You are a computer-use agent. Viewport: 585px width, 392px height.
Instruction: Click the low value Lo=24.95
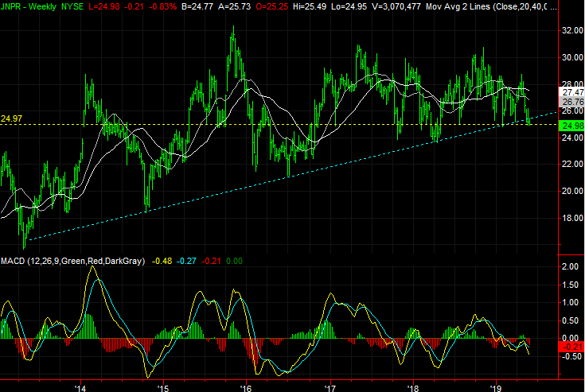point(349,6)
